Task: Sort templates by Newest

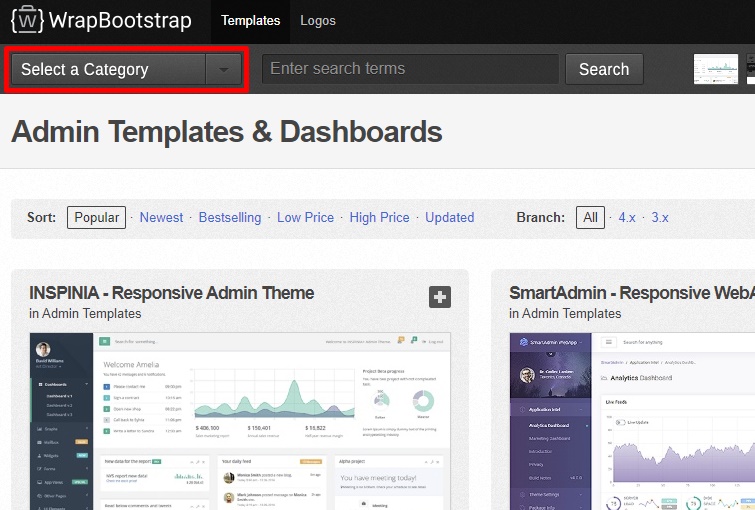Action: pos(161,218)
